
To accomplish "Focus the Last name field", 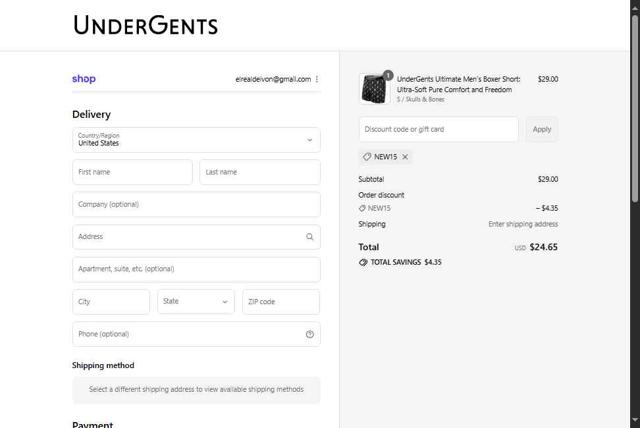I will coord(260,172).
